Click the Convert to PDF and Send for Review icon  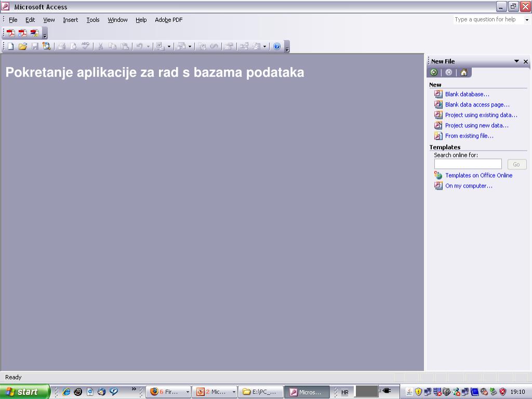(x=35, y=33)
